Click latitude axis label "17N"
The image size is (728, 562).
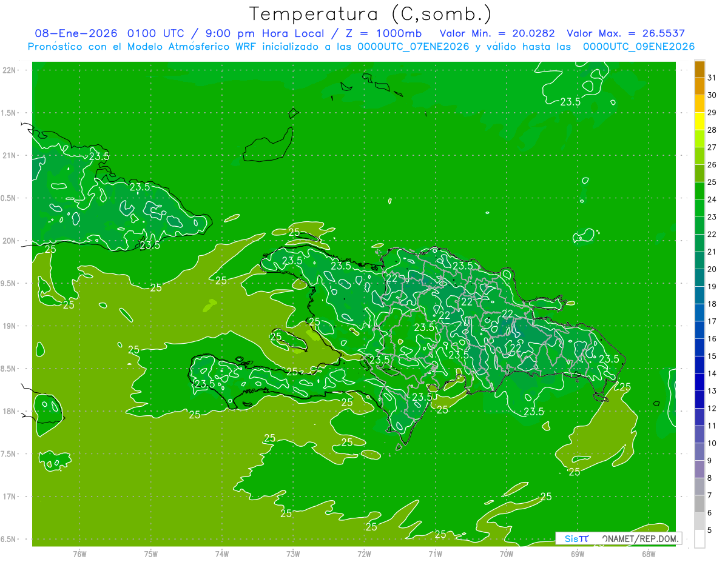click(10, 497)
